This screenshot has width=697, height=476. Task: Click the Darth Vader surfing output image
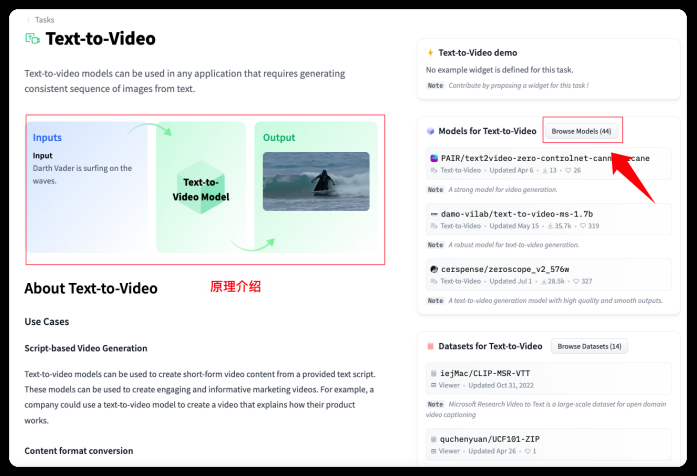[316, 181]
